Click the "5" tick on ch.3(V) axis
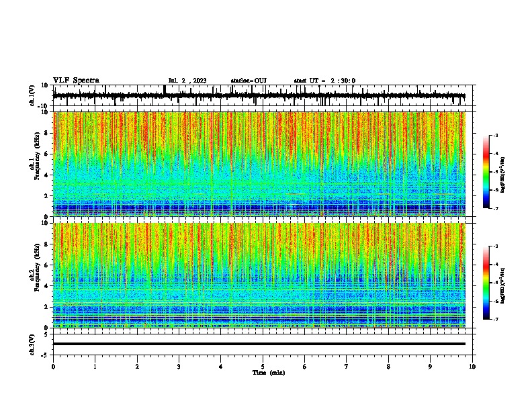532x411 pixels. pos(46,334)
